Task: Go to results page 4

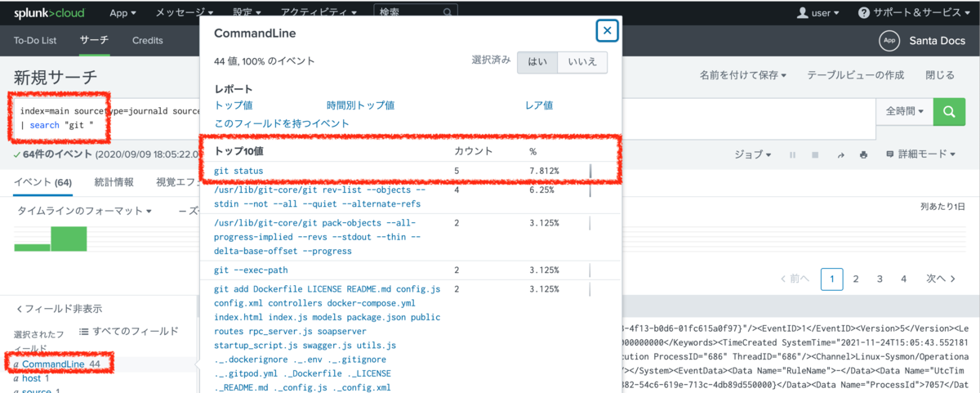Action: [903, 279]
